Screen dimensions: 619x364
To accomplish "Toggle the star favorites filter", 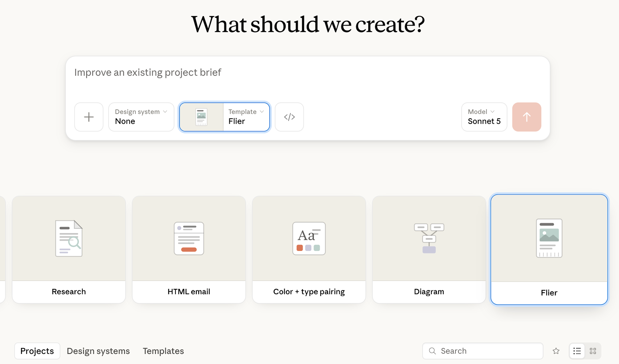I will click(x=556, y=351).
